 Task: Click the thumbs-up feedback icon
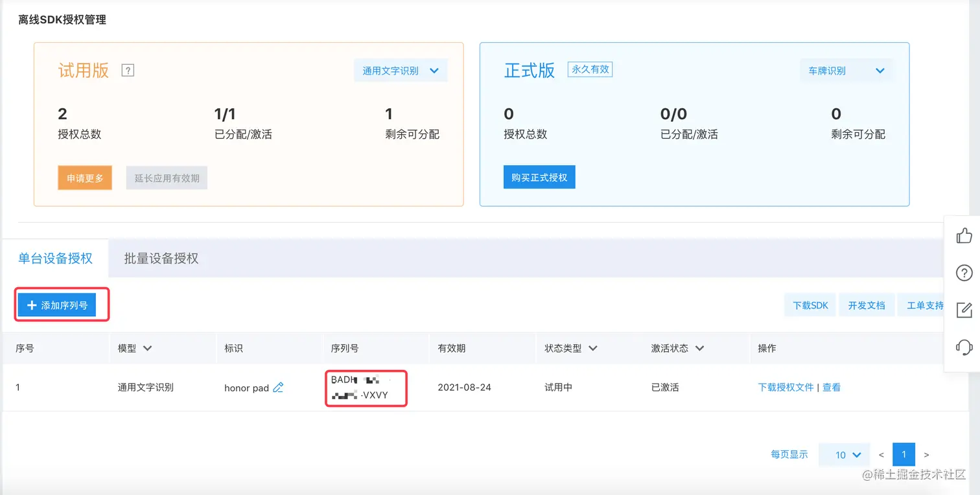pos(964,236)
